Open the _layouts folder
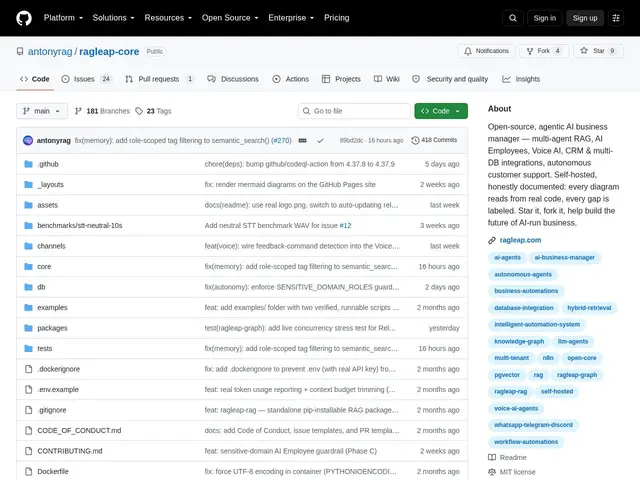This screenshot has height=480, width=640. click(x=51, y=184)
